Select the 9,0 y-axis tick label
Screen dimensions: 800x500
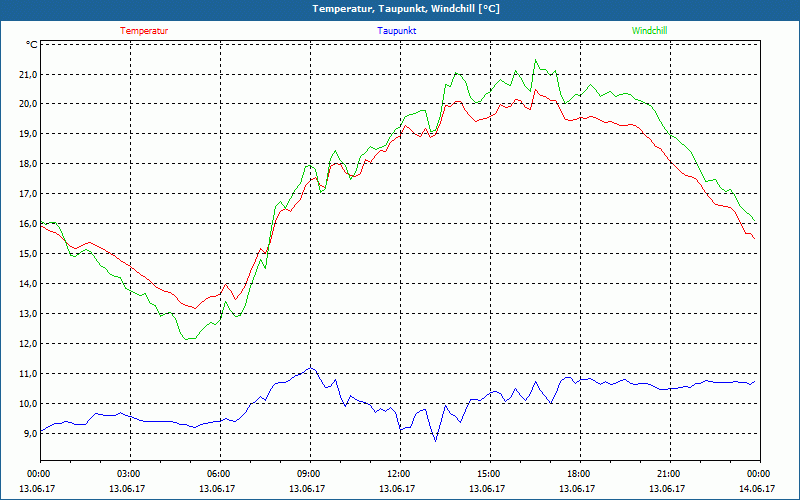tap(28, 434)
